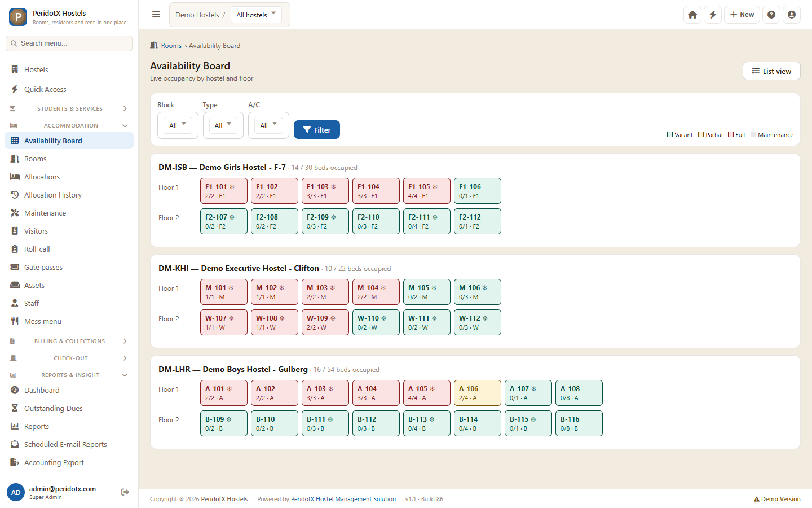Image resolution: width=812 pixels, height=508 pixels.
Task: Open the home icon in top bar
Action: click(692, 15)
